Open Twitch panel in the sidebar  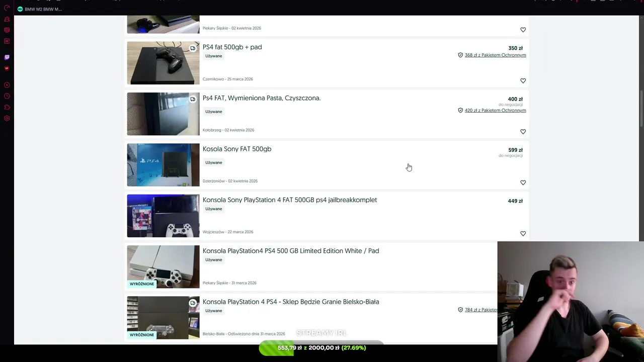[x=7, y=57]
